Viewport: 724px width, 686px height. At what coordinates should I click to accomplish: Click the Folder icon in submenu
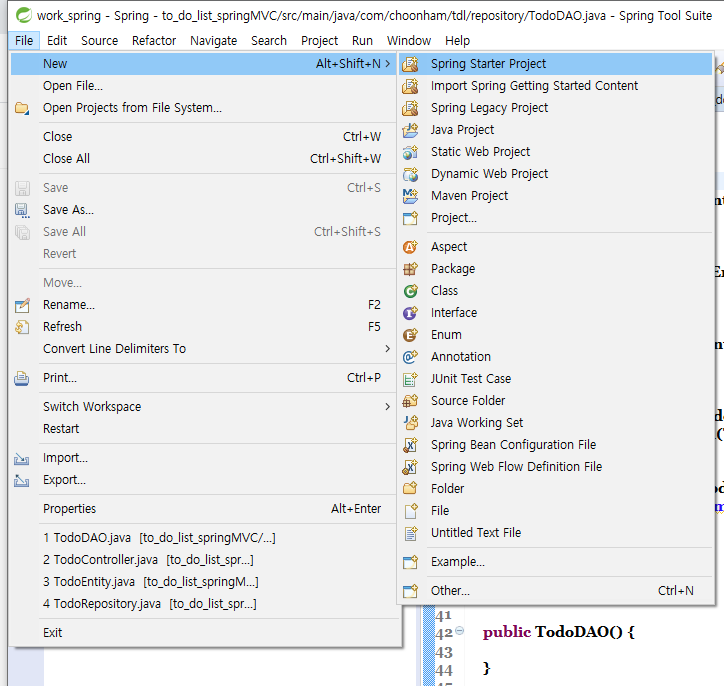(410, 488)
